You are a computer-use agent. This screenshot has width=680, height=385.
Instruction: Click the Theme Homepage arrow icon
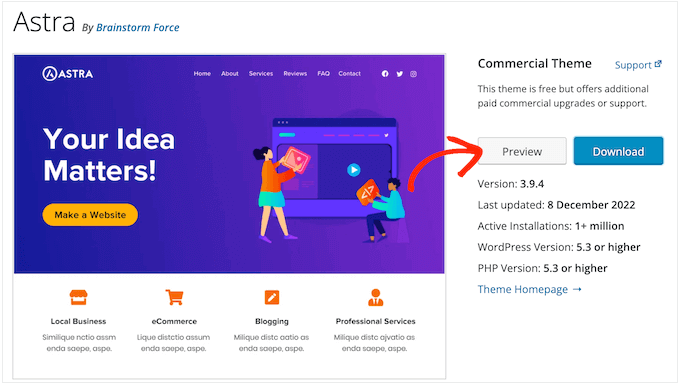pyautogui.click(x=577, y=289)
